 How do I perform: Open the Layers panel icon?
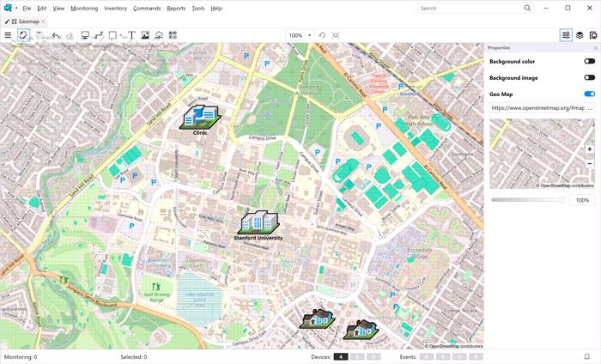(580, 35)
